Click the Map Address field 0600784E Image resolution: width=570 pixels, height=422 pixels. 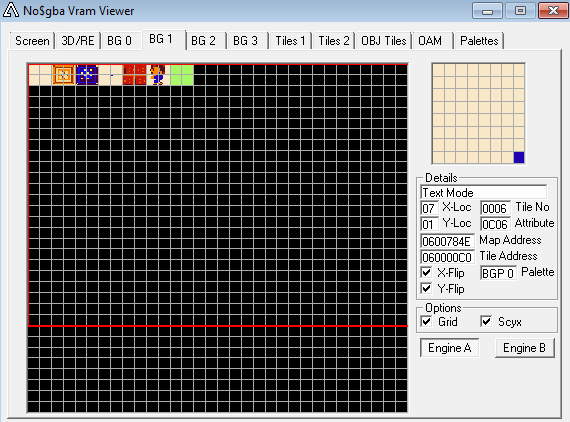coord(447,241)
